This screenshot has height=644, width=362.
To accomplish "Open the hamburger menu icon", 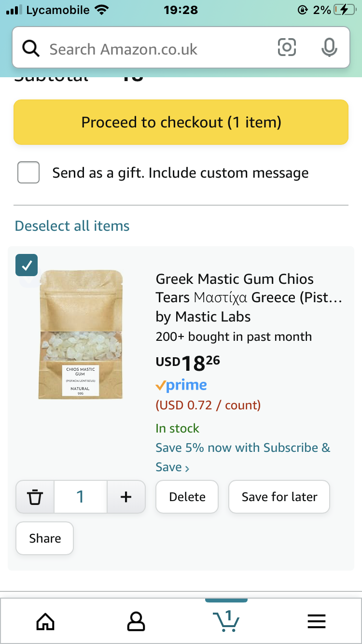I will point(317,621).
